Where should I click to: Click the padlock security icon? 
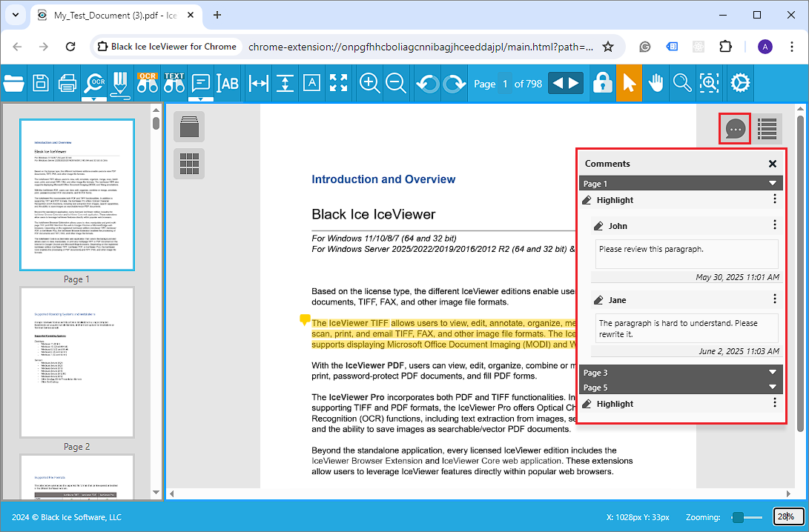point(602,82)
